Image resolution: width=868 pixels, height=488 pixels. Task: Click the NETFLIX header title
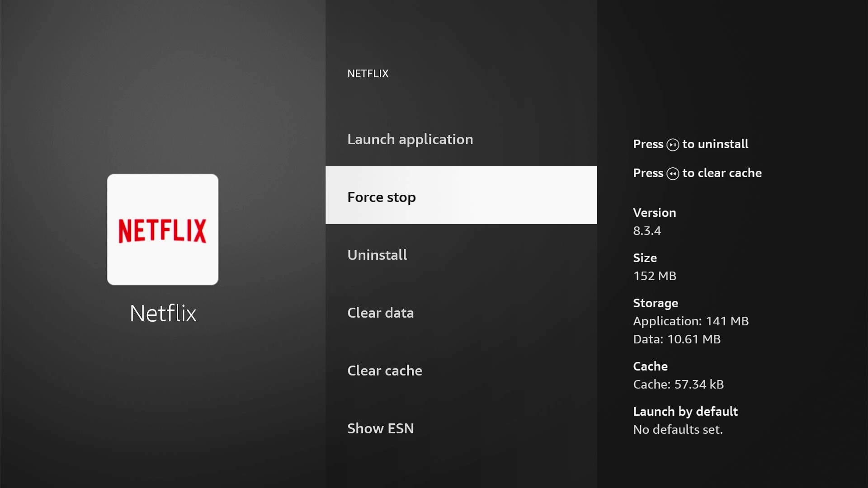(x=368, y=74)
